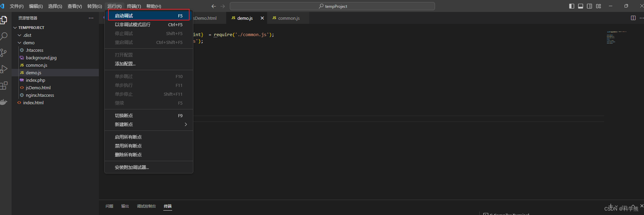Open the 查看(V) menu
This screenshot has width=644, height=215.
[75, 6]
